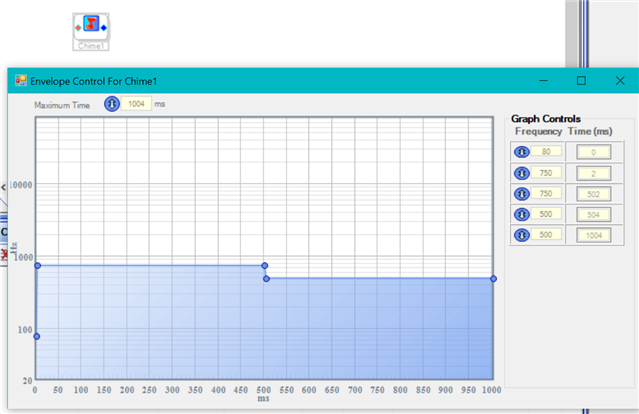This screenshot has height=414, width=639.
Task: Select the envelope point at 750 Hz, 502 ms
Action: click(x=264, y=265)
